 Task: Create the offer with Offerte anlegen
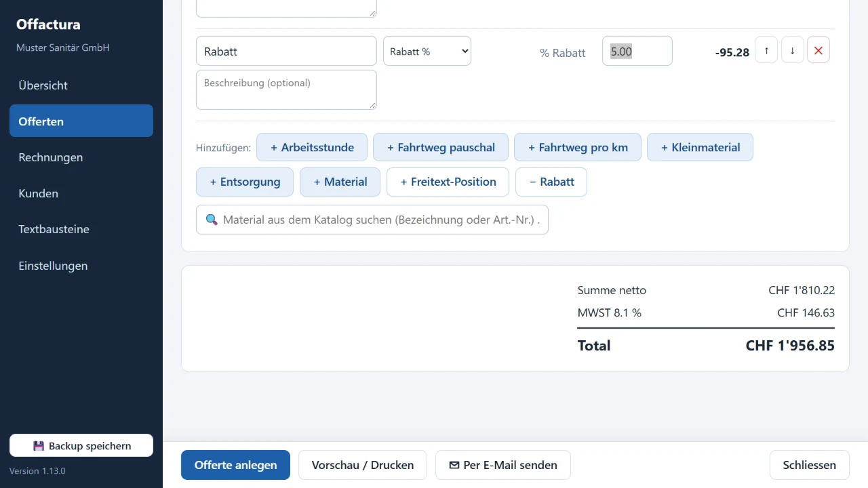(x=235, y=465)
